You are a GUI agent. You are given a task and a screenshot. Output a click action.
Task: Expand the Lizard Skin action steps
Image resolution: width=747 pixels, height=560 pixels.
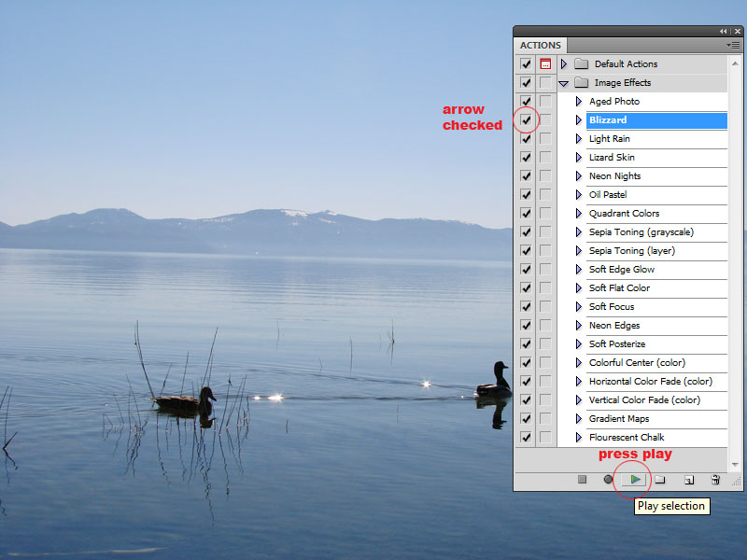(x=578, y=157)
